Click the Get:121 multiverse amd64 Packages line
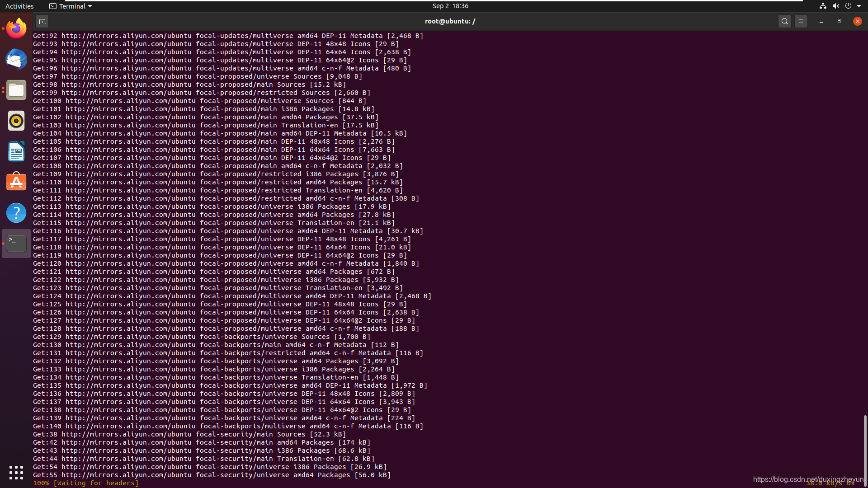868x488 pixels. point(214,272)
